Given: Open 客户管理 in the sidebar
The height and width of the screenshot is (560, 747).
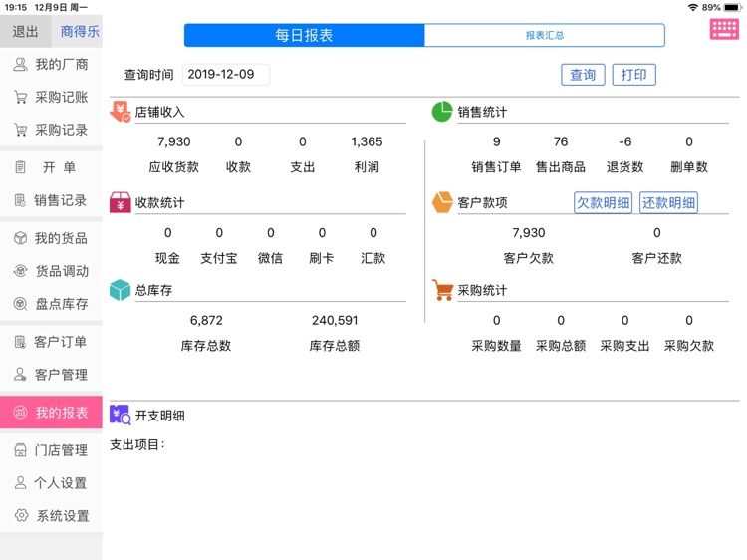Looking at the screenshot, I should (51, 374).
